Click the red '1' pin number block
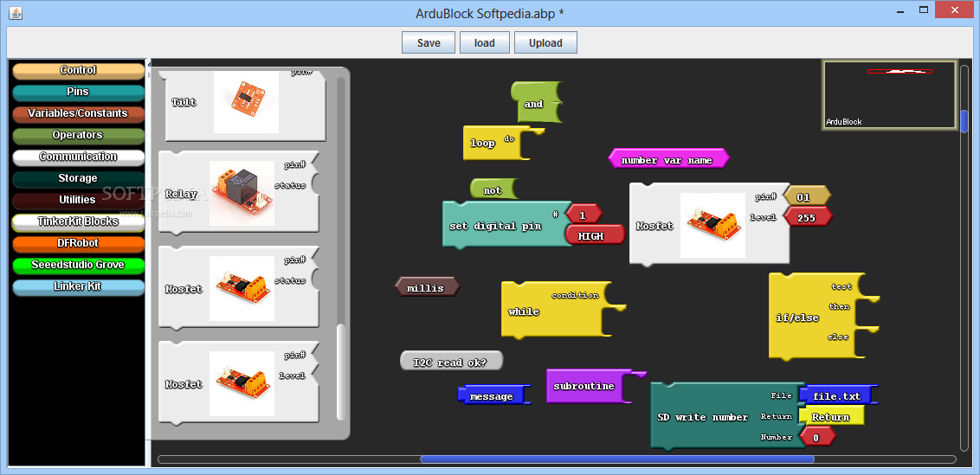Screen dimensions: 980x475 coord(583,215)
